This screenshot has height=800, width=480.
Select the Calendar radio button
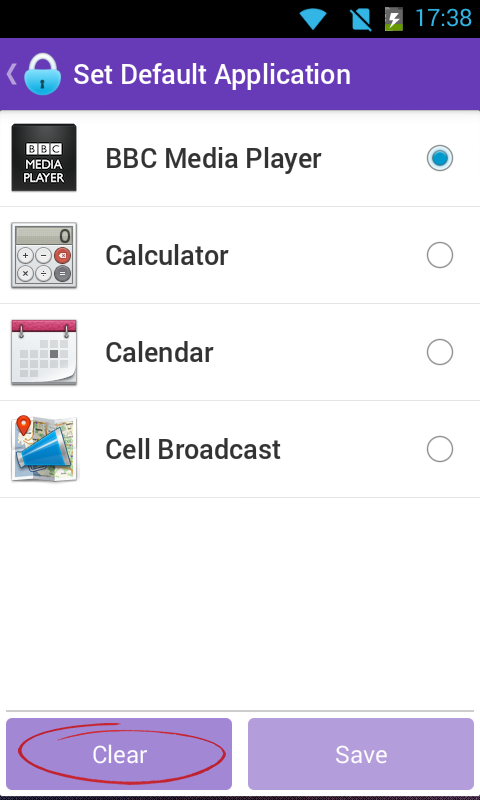440,352
